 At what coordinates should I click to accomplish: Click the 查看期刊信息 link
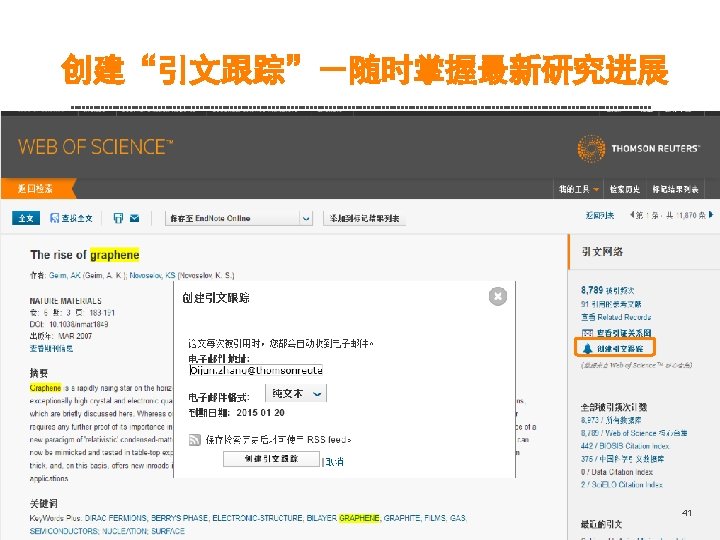pos(51,348)
